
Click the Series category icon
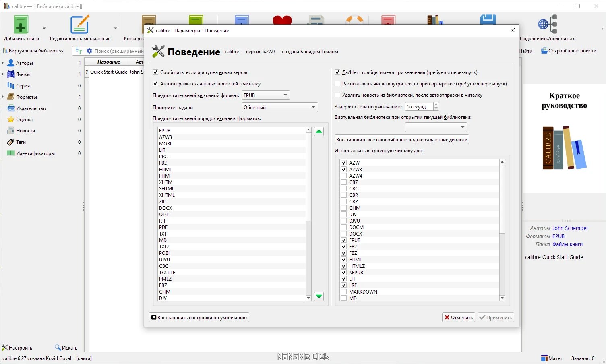[x=11, y=86]
